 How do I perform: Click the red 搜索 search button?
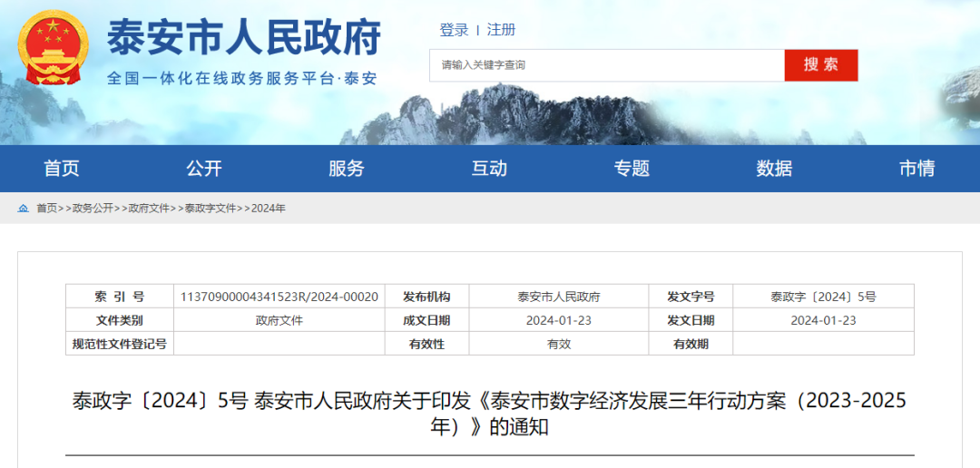821,65
